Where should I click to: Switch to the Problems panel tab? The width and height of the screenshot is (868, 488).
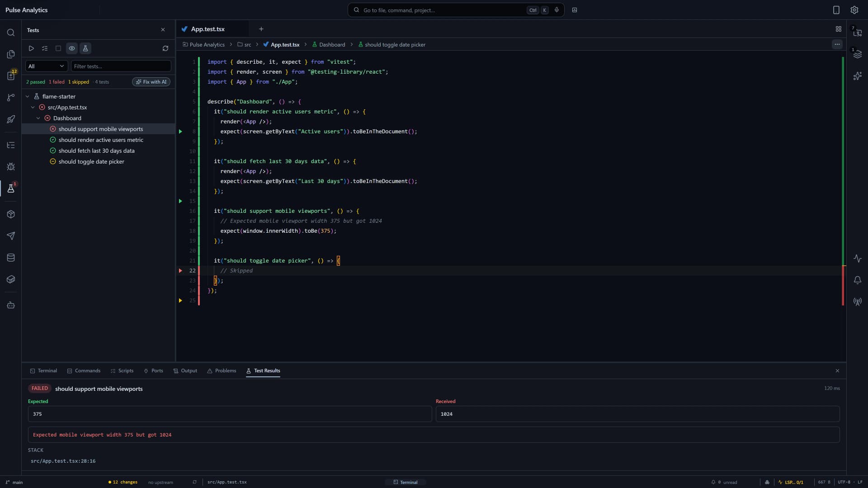(222, 371)
